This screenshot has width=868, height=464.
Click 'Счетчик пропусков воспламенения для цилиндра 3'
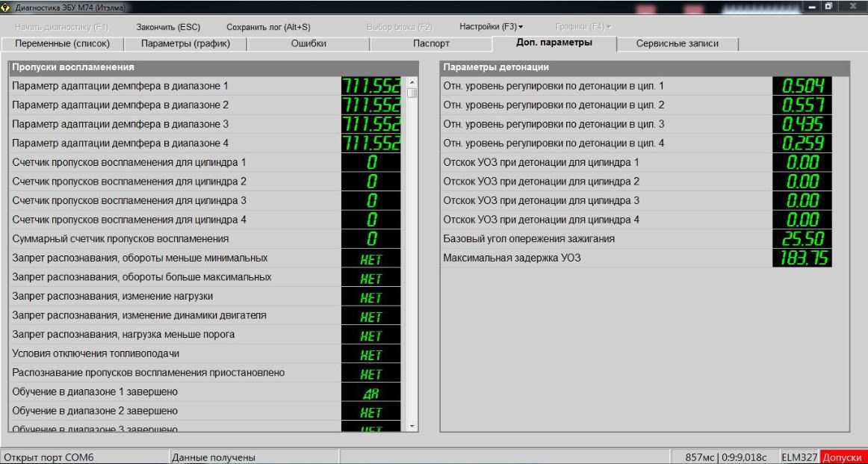tap(206, 200)
